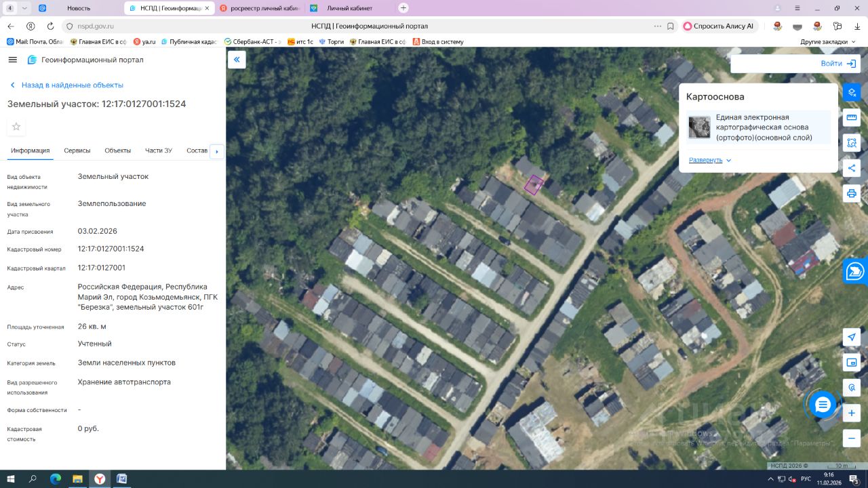
Task: Open the итс 1с bookmark
Action: pos(300,41)
